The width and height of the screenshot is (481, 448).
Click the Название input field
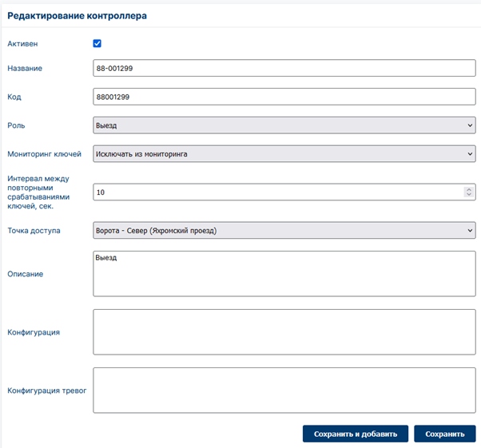pyautogui.click(x=284, y=68)
